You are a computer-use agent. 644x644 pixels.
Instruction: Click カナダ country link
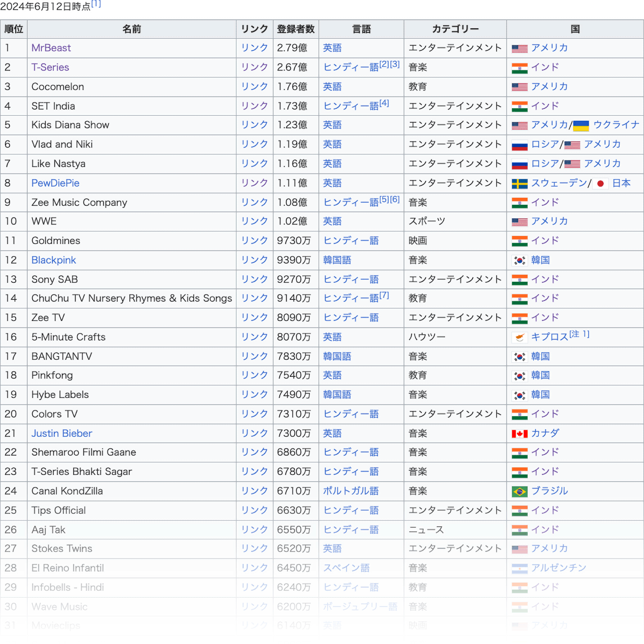545,433
